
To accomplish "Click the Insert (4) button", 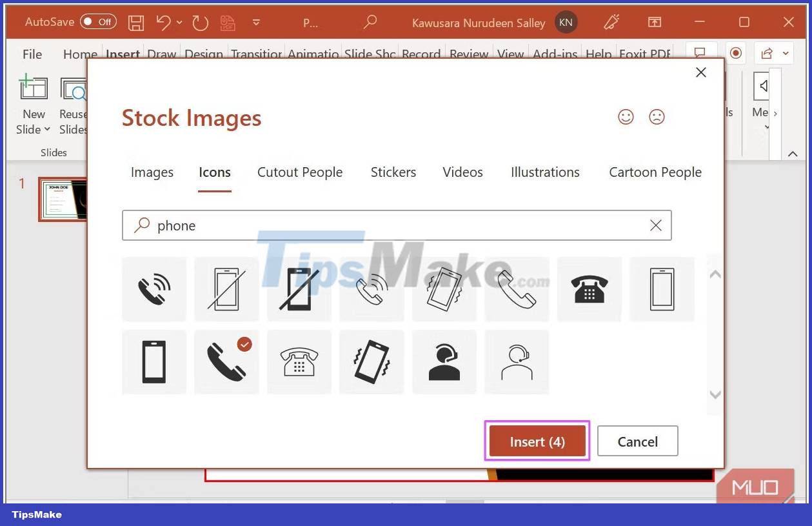I will point(537,441).
